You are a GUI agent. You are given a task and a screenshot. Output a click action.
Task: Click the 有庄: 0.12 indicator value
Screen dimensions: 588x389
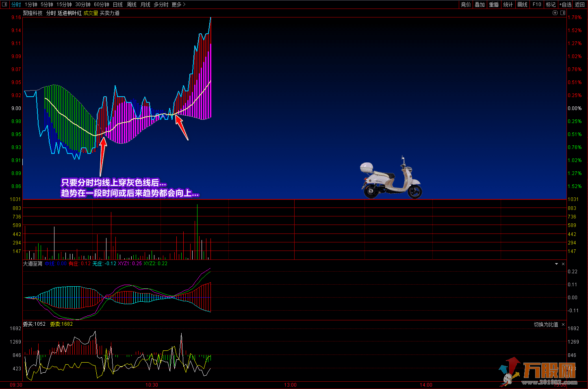tap(80, 264)
